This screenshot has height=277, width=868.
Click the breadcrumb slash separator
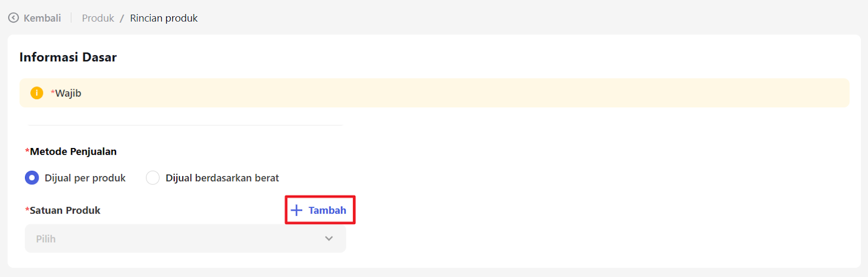click(x=122, y=18)
